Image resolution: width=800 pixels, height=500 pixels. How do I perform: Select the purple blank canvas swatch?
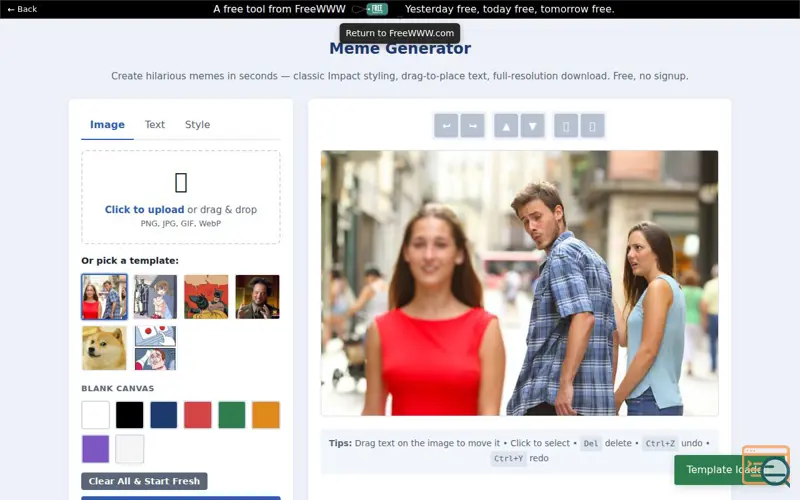click(95, 449)
